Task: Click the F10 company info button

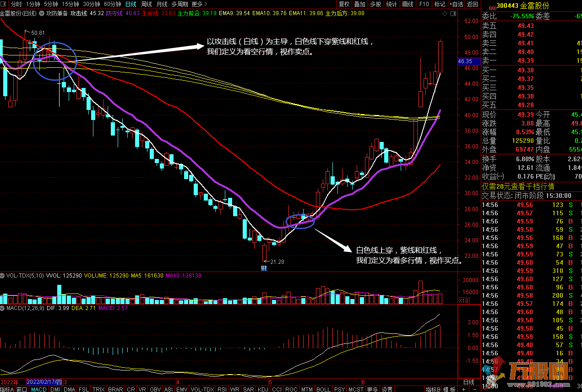Action: tap(424, 4)
